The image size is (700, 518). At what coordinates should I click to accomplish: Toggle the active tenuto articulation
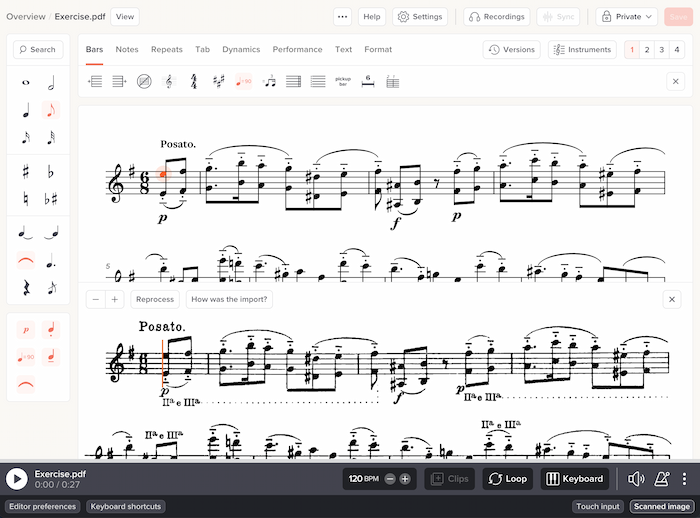pos(51,357)
